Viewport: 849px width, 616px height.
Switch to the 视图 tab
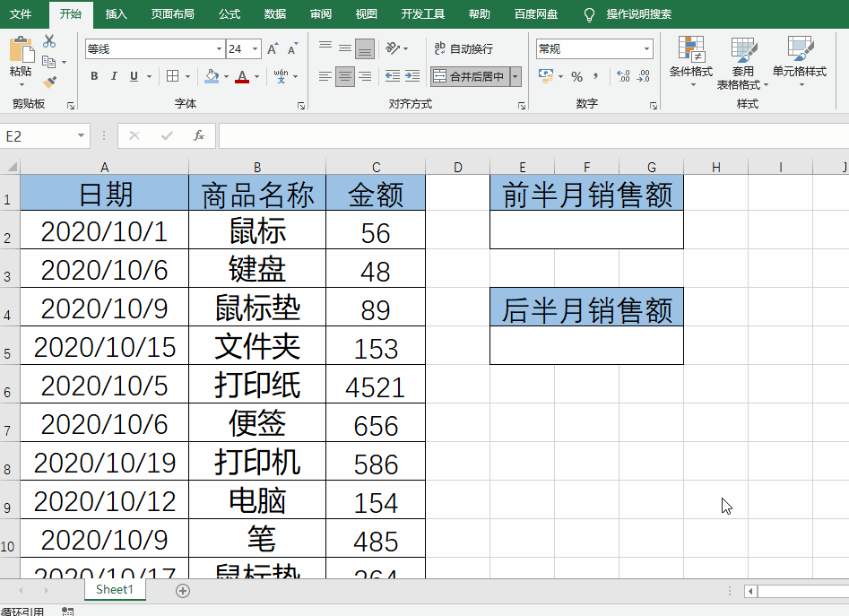366,14
